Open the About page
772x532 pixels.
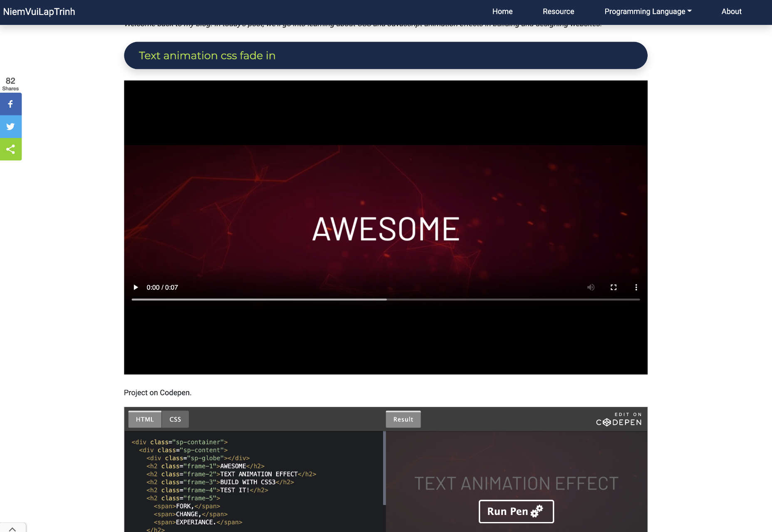tap(731, 12)
